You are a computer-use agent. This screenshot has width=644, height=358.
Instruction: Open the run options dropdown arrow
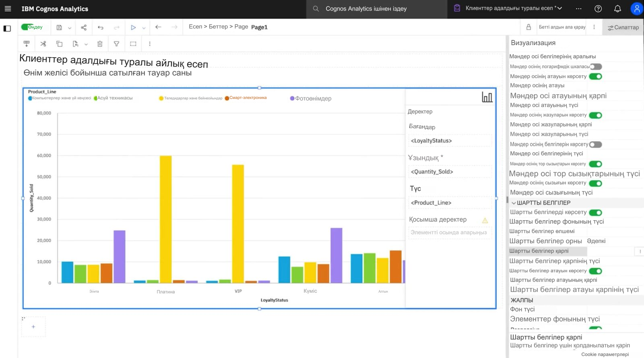pyautogui.click(x=144, y=28)
